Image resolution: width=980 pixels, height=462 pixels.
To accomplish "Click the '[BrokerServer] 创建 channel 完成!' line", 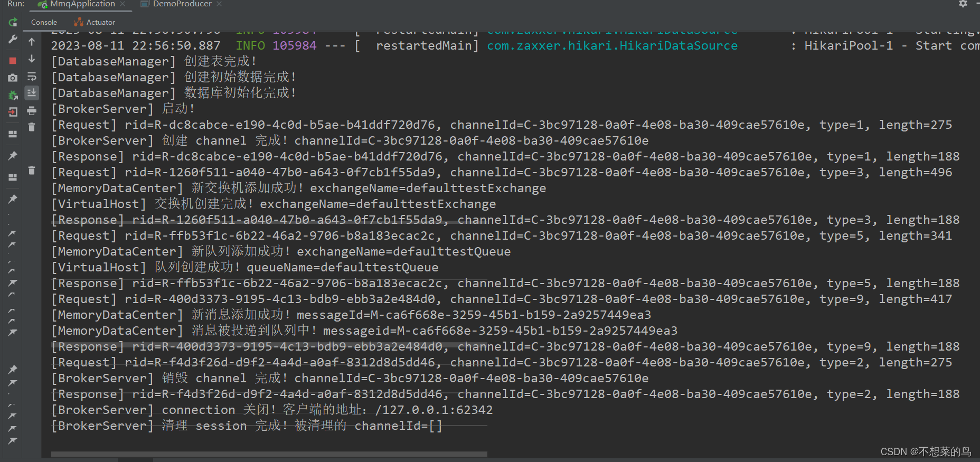I will tap(350, 140).
